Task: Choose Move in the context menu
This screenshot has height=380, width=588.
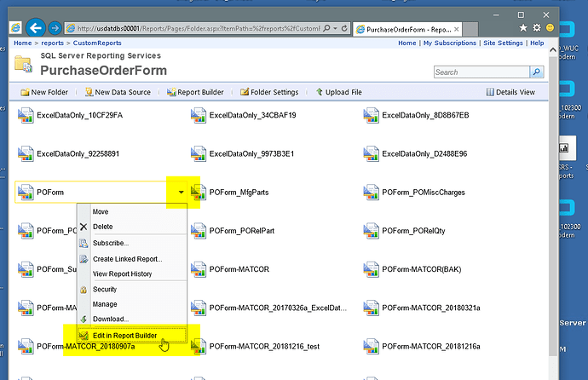Action: 131,212
